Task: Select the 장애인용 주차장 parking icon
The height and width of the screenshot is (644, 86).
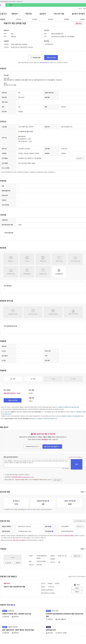Action: (13, 312)
